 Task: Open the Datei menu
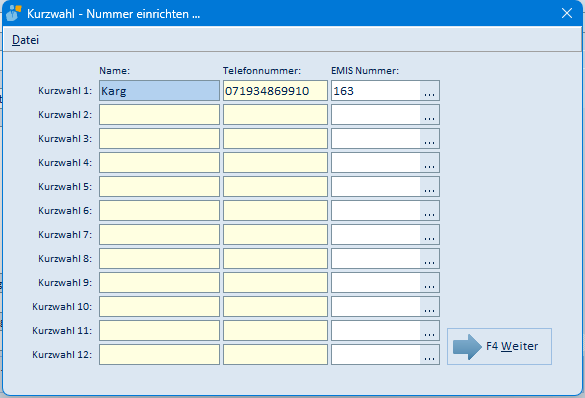(x=25, y=40)
